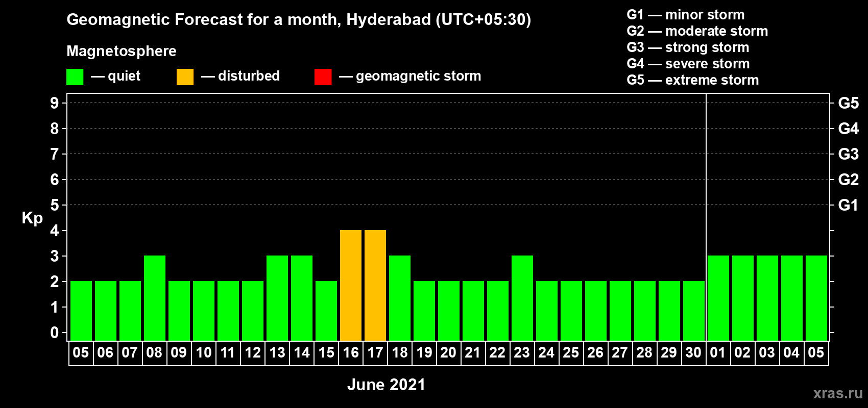Click the green bar for June 26
868x408 pixels.
pyautogui.click(x=596, y=311)
